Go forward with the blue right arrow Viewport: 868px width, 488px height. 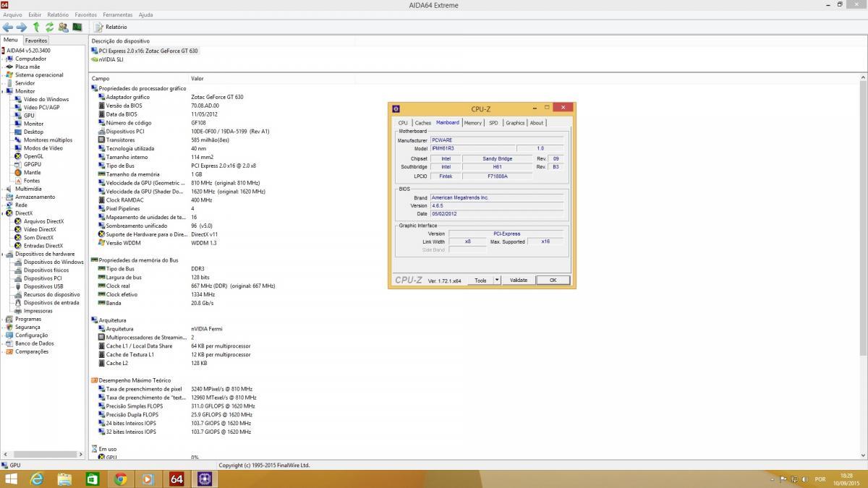click(21, 27)
